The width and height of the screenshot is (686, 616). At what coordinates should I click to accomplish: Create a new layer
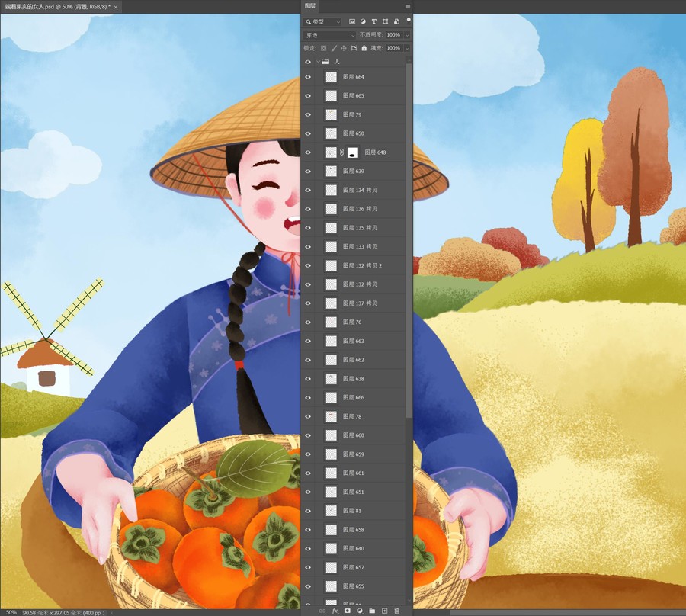[385, 611]
